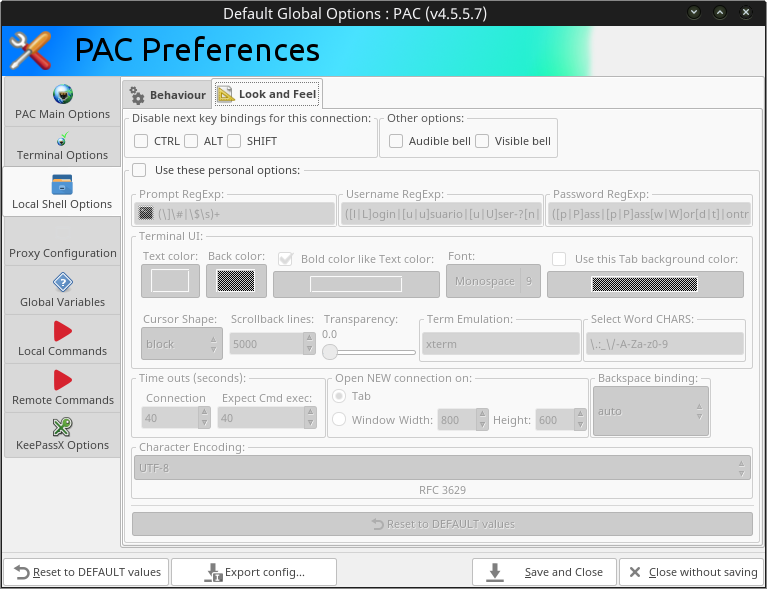This screenshot has height=589, width=767.
Task: Open the Character Encoding UTF-8 dropdown
Action: [x=442, y=468]
